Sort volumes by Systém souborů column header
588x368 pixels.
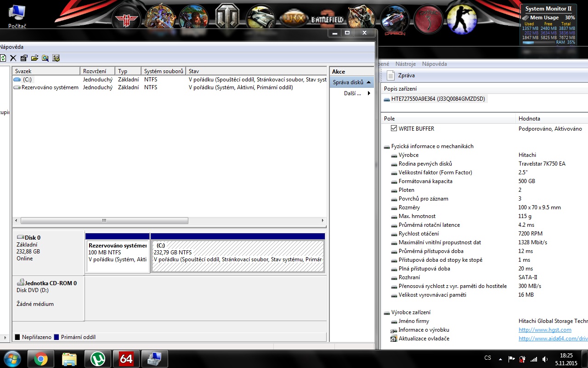click(x=163, y=71)
